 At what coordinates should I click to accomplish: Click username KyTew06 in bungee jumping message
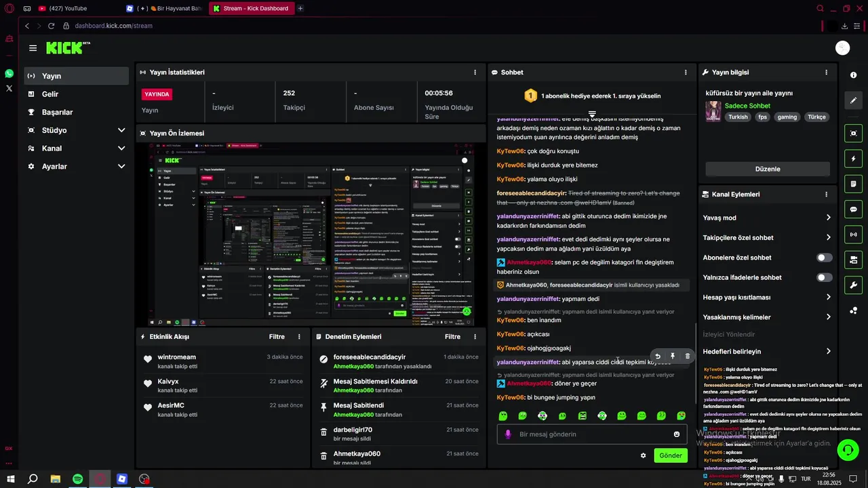pos(510,397)
